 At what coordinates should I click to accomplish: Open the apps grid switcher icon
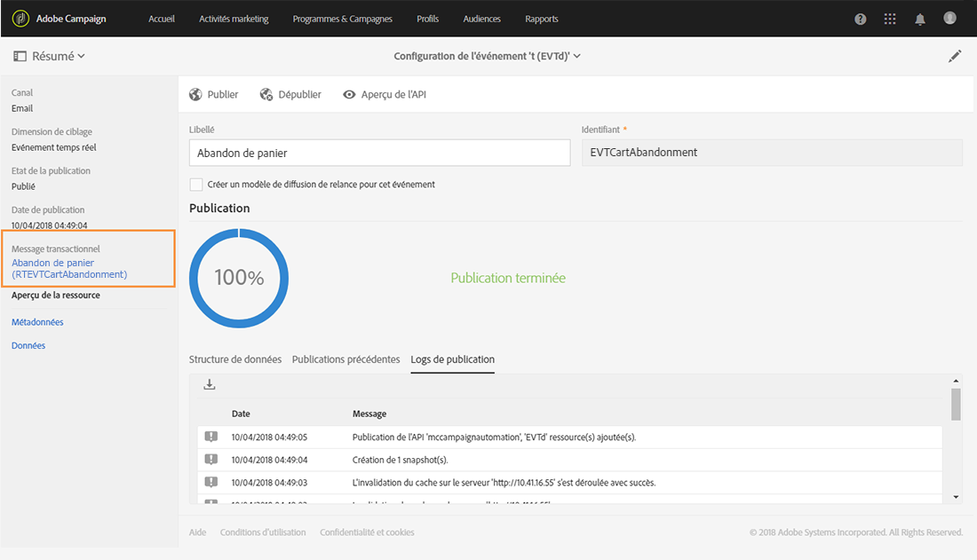[890, 19]
